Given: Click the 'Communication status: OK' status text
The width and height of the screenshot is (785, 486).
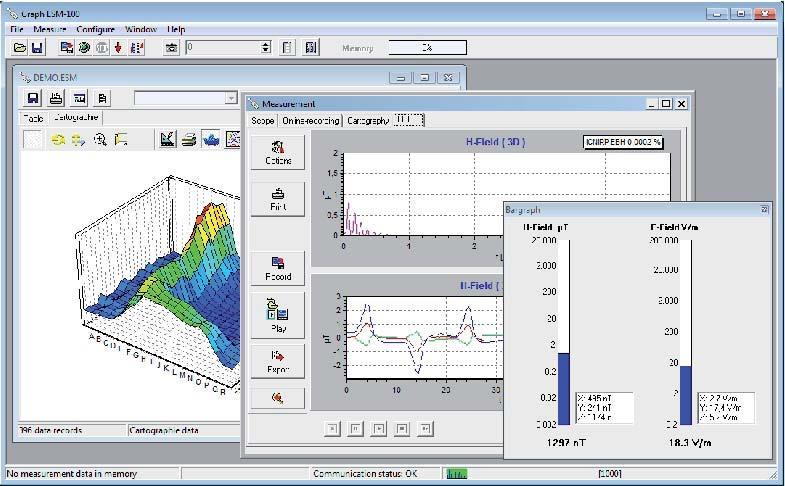Looking at the screenshot, I should (x=365, y=473).
